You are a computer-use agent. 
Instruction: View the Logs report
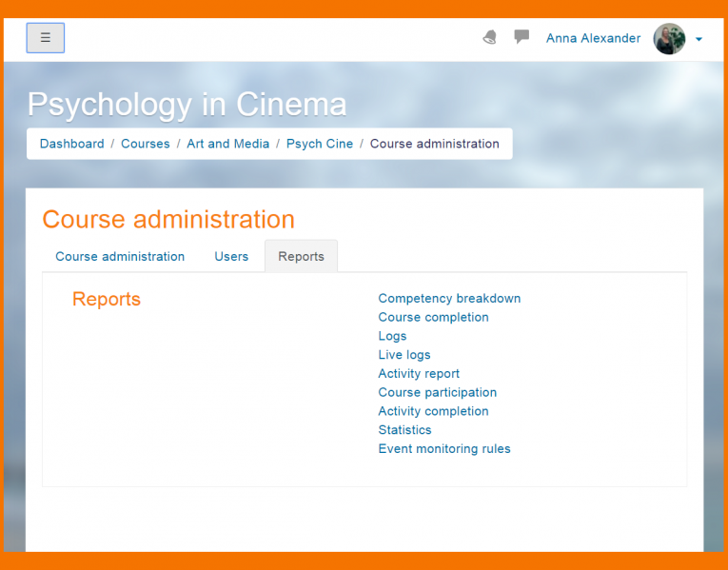click(x=392, y=336)
